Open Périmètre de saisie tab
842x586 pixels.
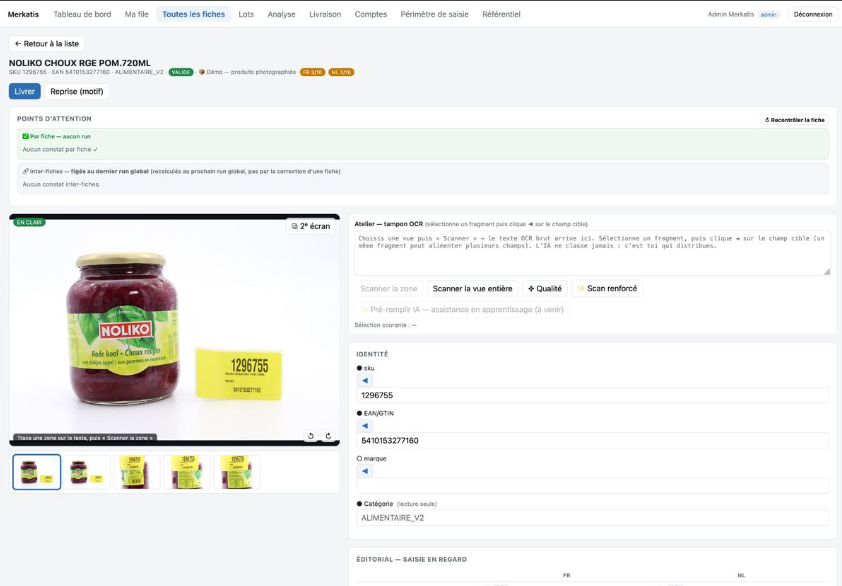[434, 15]
